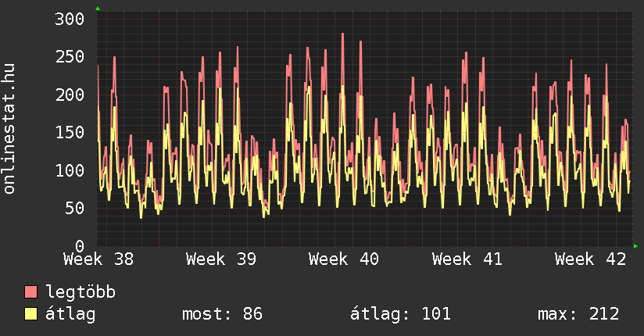Click the 'most: 86' statistic

click(222, 314)
